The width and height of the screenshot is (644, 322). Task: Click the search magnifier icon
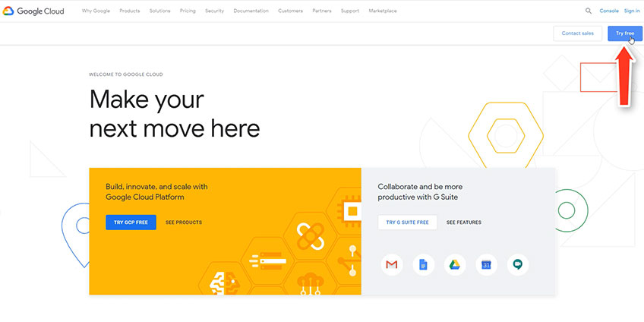click(x=588, y=11)
